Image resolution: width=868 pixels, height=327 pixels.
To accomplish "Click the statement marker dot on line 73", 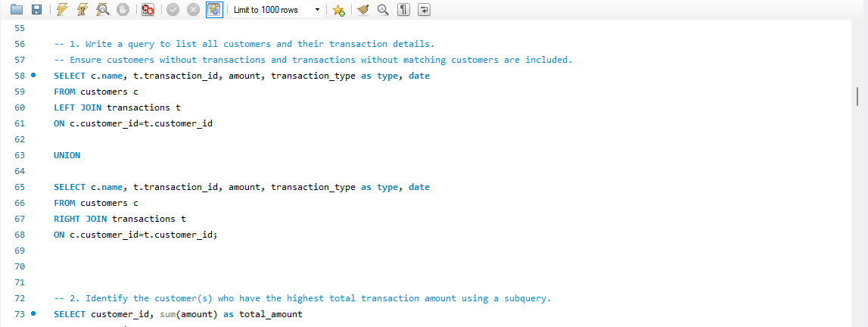I will point(33,313).
